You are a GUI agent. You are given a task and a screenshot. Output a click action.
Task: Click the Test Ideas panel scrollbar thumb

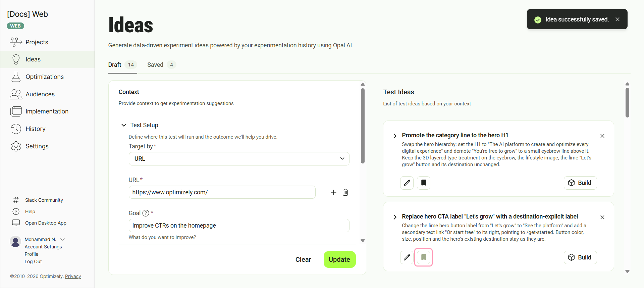pos(627,102)
